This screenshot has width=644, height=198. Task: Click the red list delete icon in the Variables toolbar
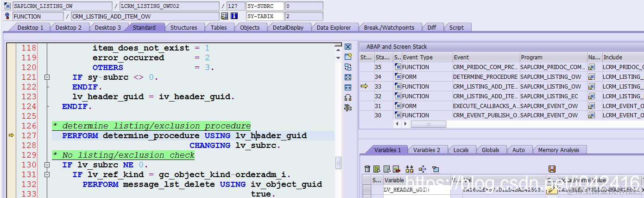397,169
